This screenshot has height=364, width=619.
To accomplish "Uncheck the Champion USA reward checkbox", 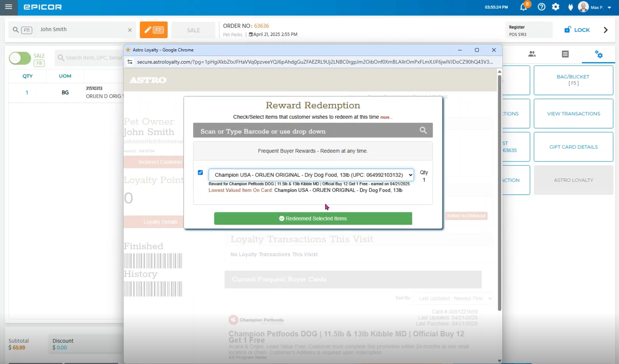I will (x=200, y=172).
